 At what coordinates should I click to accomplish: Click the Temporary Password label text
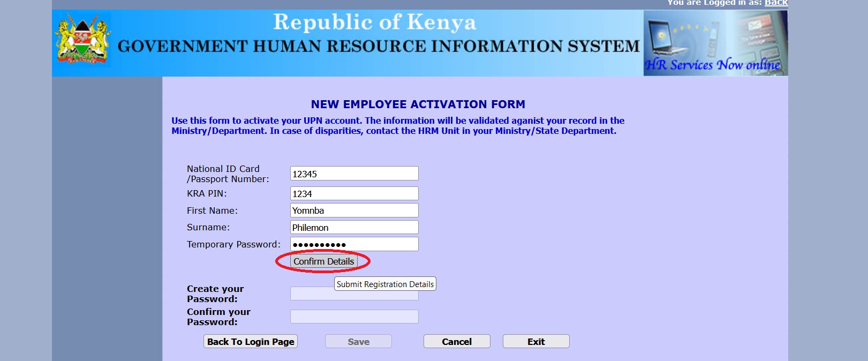point(233,244)
